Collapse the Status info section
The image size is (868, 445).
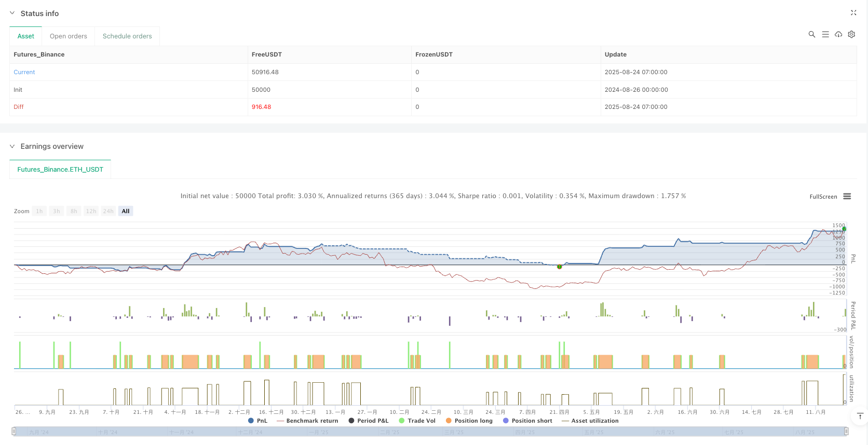point(12,13)
